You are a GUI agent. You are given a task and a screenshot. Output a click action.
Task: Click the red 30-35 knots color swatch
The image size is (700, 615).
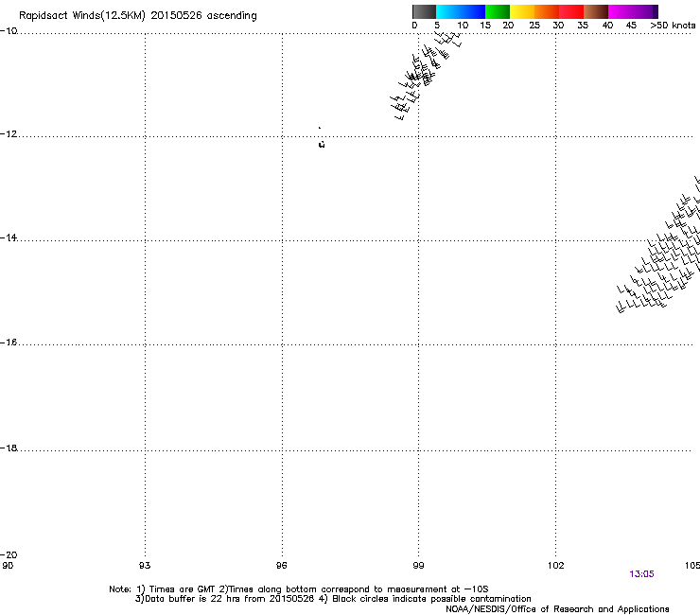(x=571, y=11)
